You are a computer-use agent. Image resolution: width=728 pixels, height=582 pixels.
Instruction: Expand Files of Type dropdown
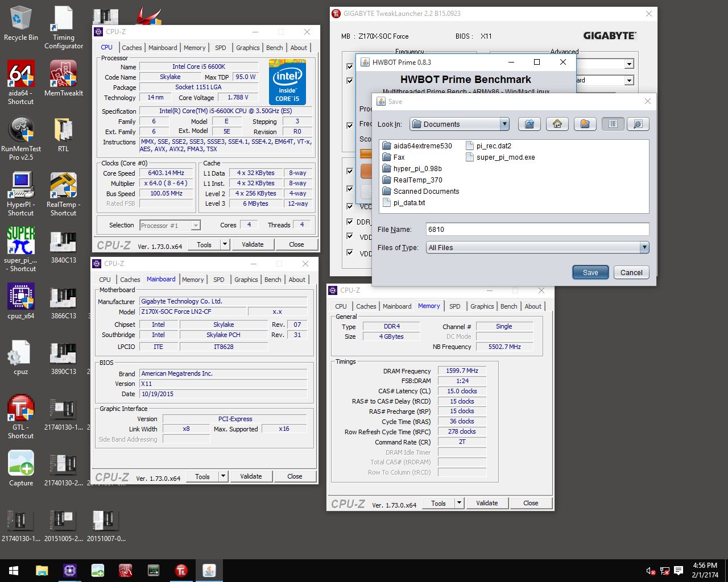click(644, 247)
